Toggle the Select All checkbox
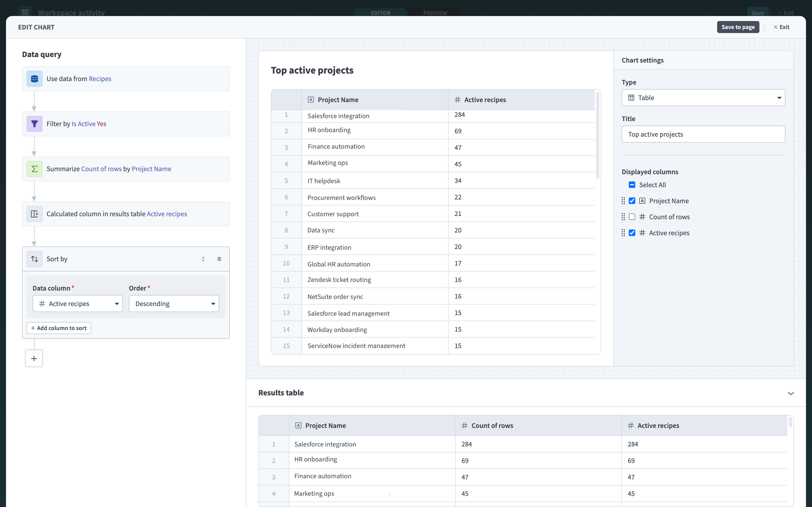 (632, 184)
